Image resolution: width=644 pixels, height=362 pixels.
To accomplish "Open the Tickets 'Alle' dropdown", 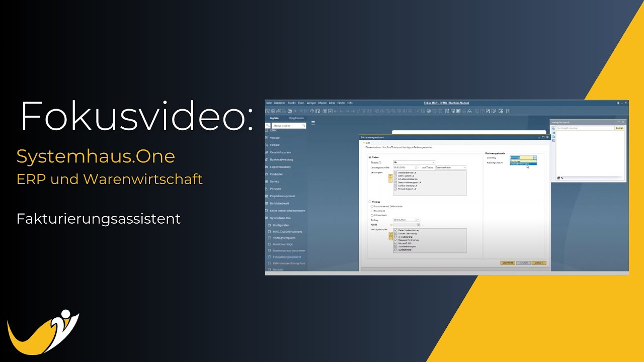I will (x=433, y=162).
